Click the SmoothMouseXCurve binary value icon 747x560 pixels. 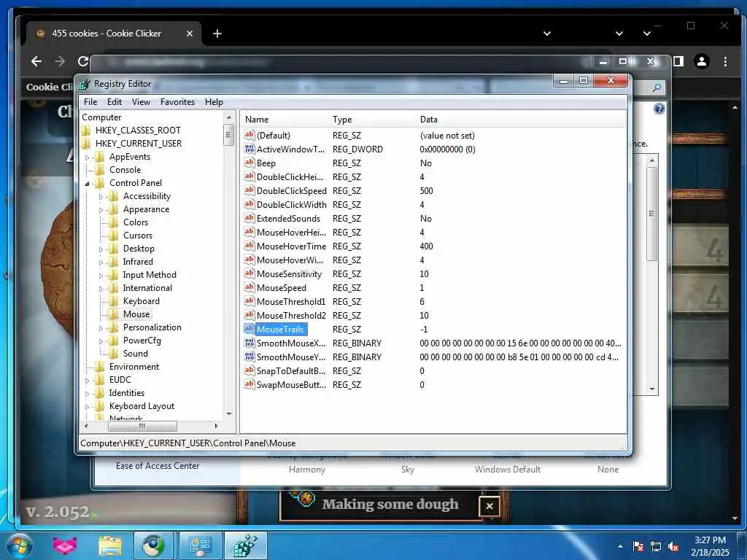pyautogui.click(x=249, y=343)
